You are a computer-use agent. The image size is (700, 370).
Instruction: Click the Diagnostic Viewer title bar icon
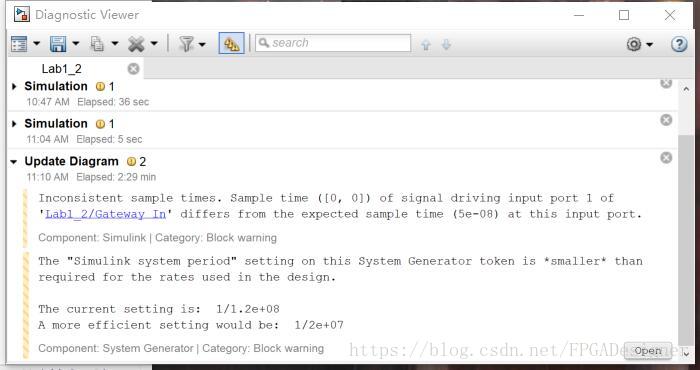point(21,15)
